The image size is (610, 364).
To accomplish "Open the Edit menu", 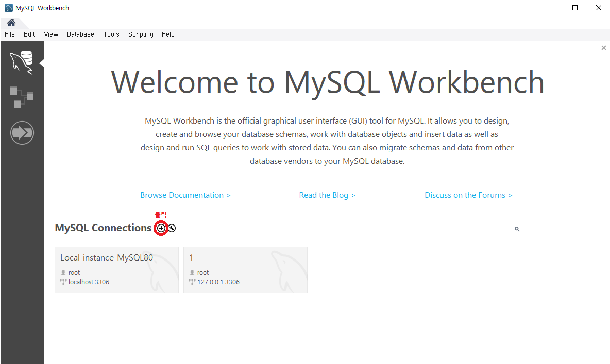I will [x=29, y=34].
